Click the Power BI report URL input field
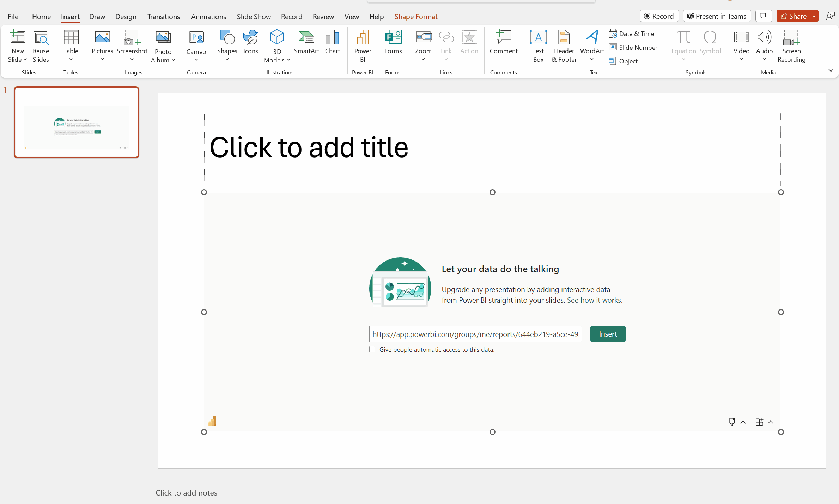This screenshot has height=504, width=839. 475,333
